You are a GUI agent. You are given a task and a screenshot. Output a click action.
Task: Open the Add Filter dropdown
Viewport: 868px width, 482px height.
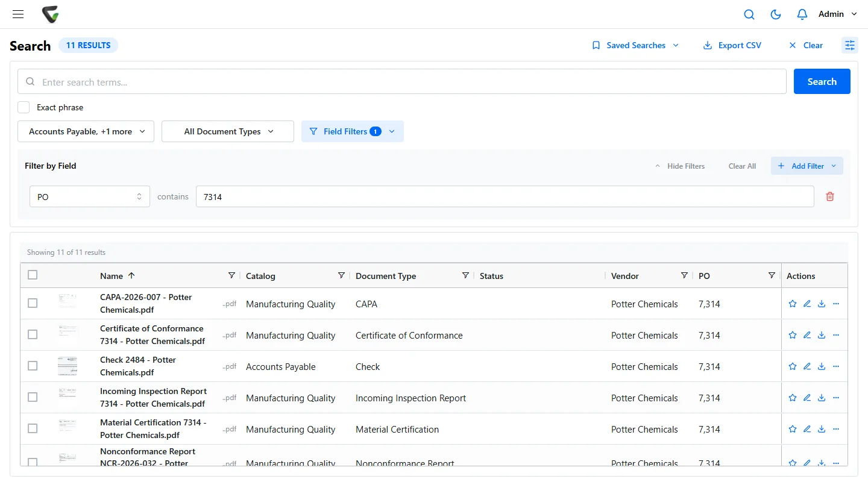pos(807,166)
